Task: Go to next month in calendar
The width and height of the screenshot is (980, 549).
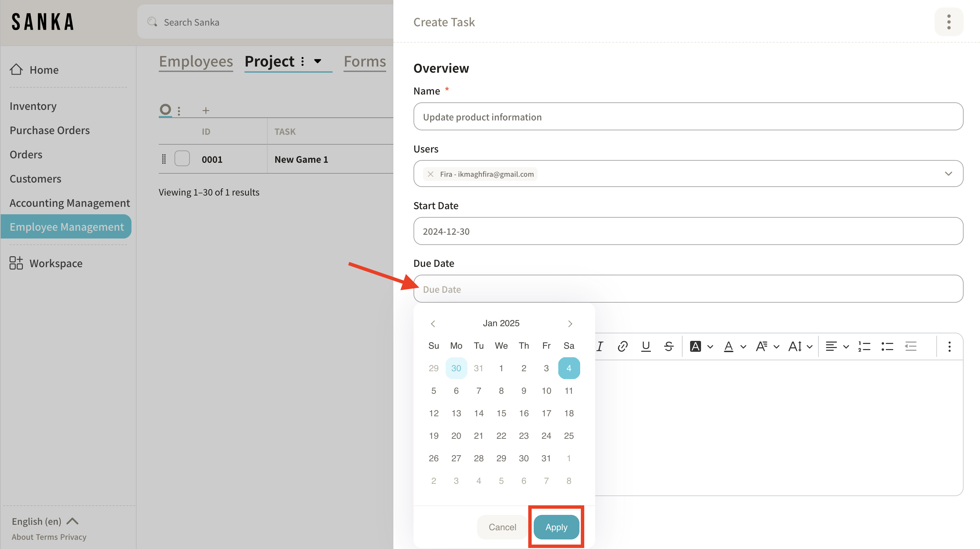Action: point(570,323)
